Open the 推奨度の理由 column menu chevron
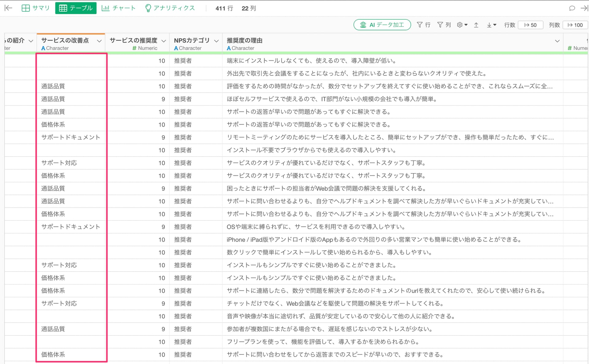This screenshot has width=589, height=364. (x=557, y=41)
